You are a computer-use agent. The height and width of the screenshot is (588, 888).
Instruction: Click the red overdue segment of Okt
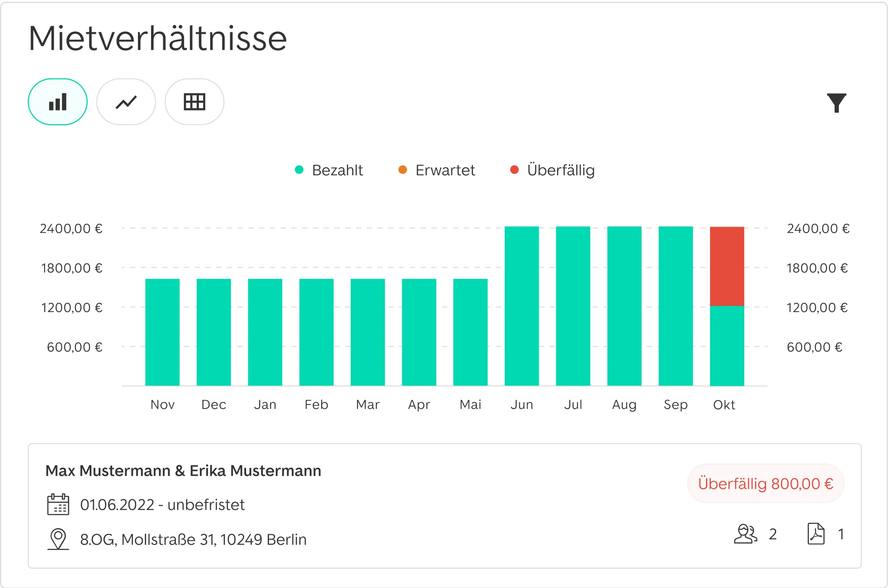(x=727, y=266)
